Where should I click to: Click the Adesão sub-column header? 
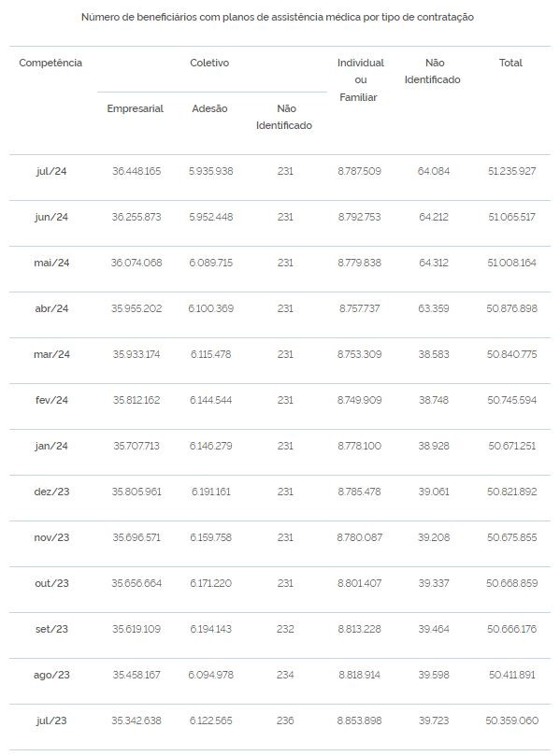coord(209,108)
